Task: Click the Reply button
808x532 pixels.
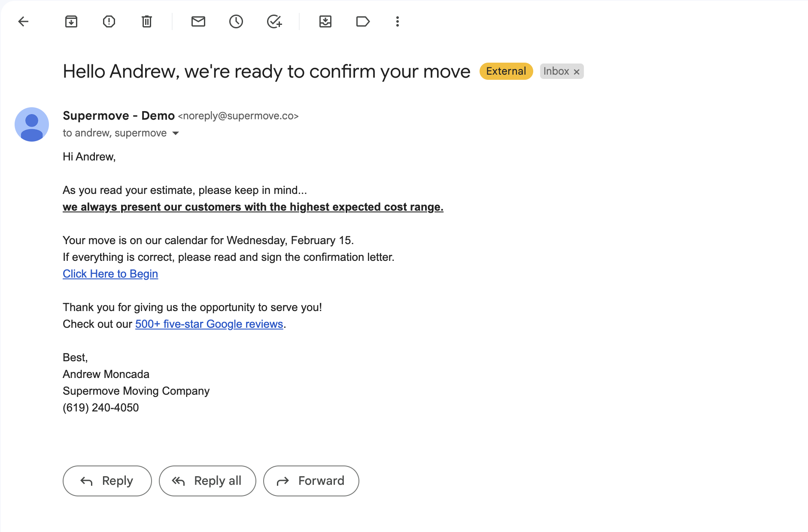Action: [x=107, y=481]
